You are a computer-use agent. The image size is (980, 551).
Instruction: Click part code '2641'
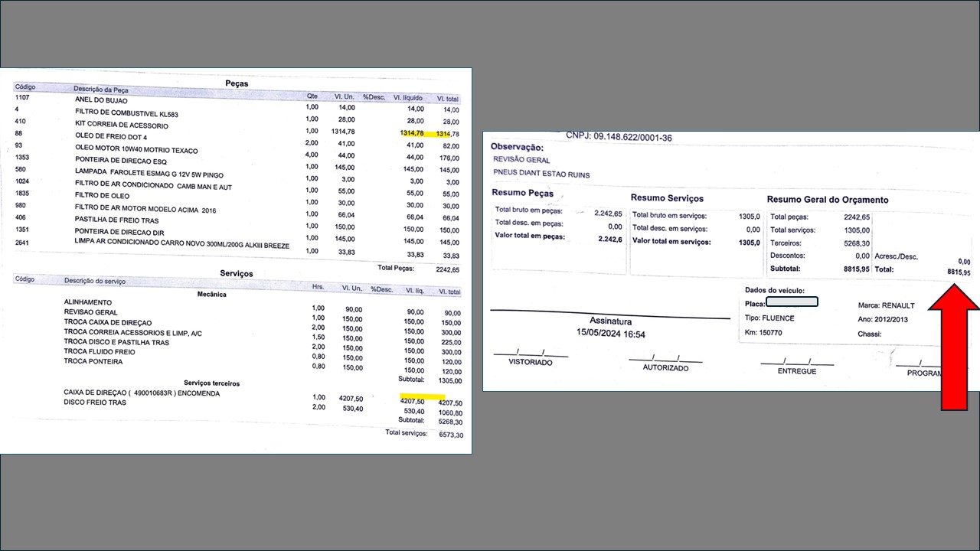tap(22, 243)
